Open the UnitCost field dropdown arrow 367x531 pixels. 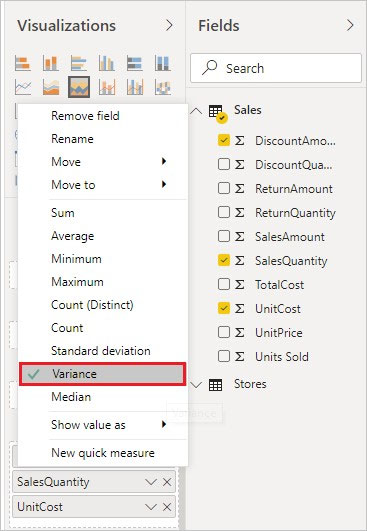click(151, 507)
